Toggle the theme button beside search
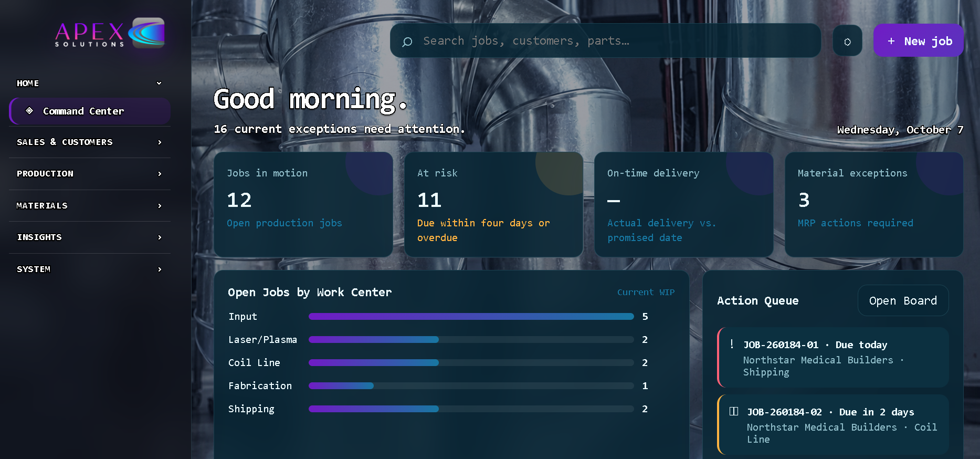 847,41
